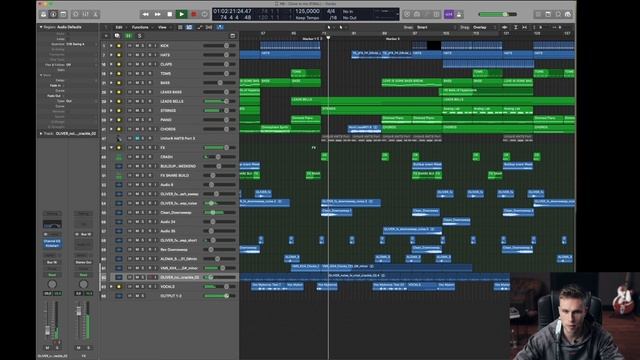The height and width of the screenshot is (360, 640).
Task: Open the Toolbar display button
Action: point(63,14)
